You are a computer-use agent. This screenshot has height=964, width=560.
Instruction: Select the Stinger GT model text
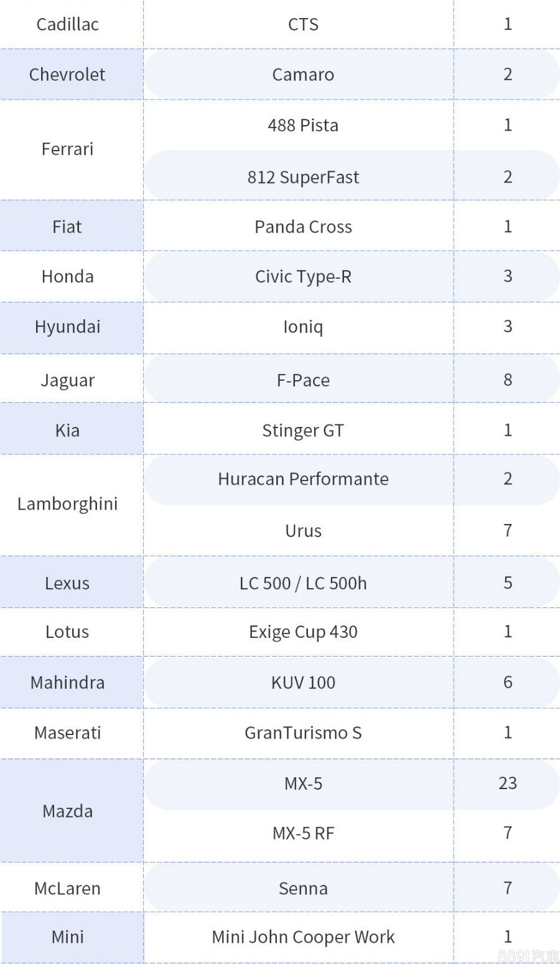(303, 431)
